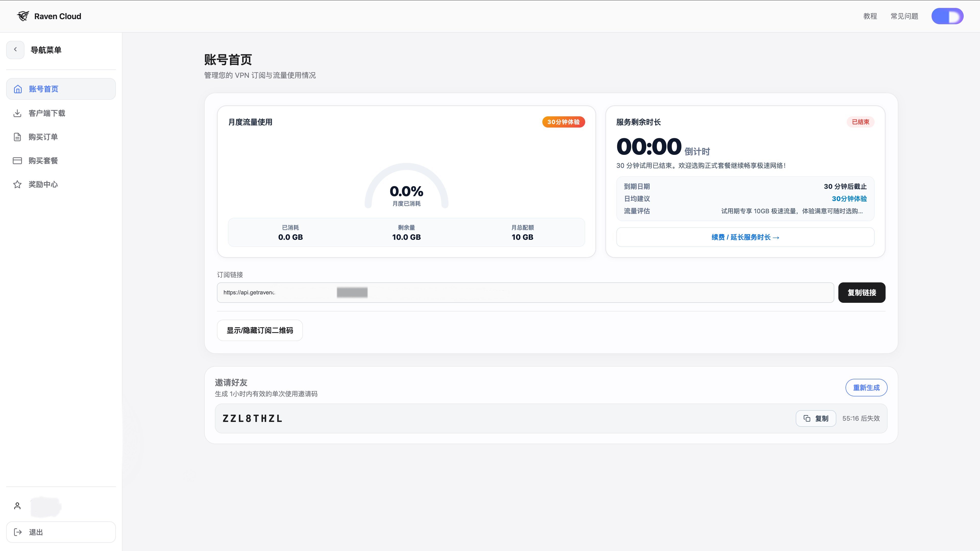Click the 已结束 status badge
980x551 pixels.
point(861,122)
